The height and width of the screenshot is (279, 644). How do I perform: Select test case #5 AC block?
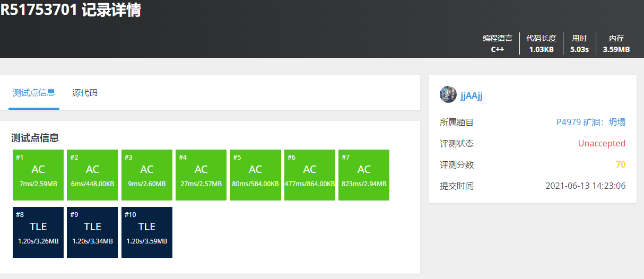pyautogui.click(x=256, y=175)
